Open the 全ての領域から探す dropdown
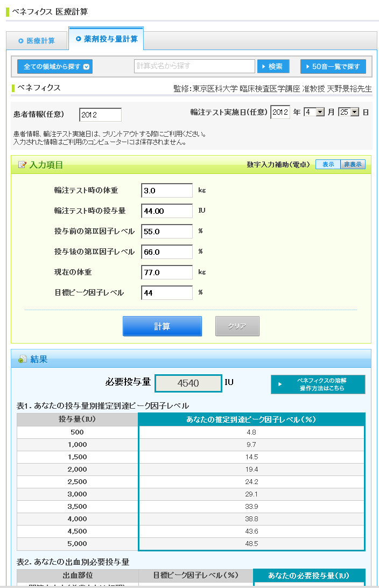This screenshot has width=379, height=588. 55,67
